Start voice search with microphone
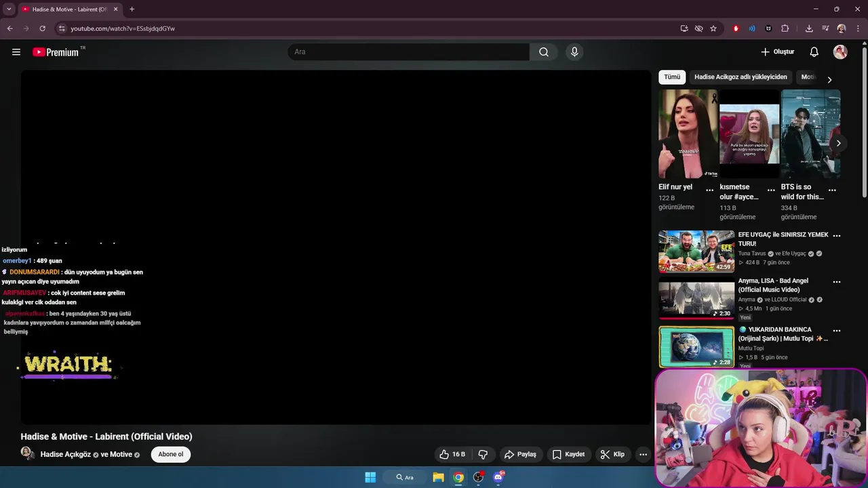 coord(574,52)
